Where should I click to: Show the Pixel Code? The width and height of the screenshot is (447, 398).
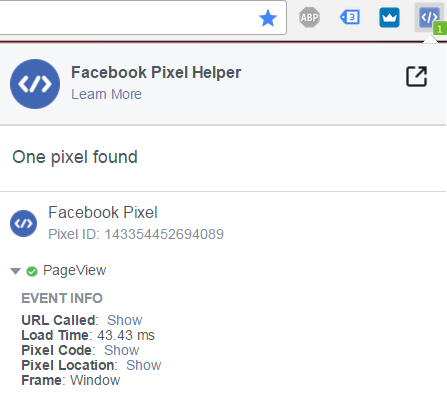coord(121,350)
